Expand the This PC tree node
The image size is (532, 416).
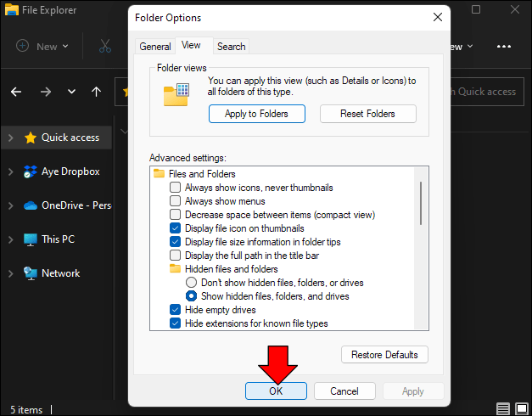tap(10, 239)
